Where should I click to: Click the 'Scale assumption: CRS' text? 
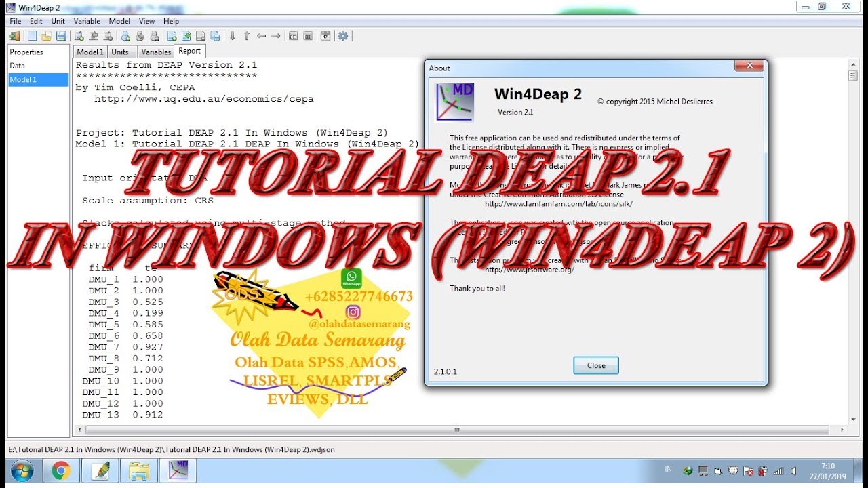pos(148,201)
